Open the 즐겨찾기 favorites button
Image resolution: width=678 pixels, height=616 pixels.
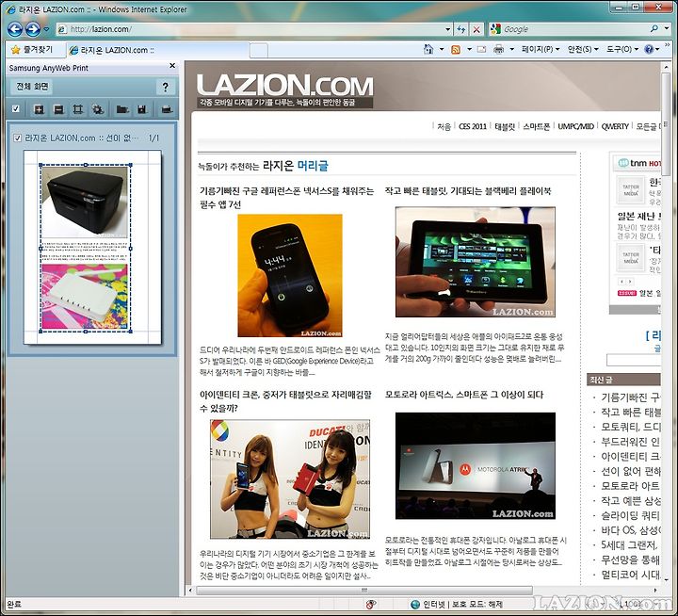(x=32, y=50)
